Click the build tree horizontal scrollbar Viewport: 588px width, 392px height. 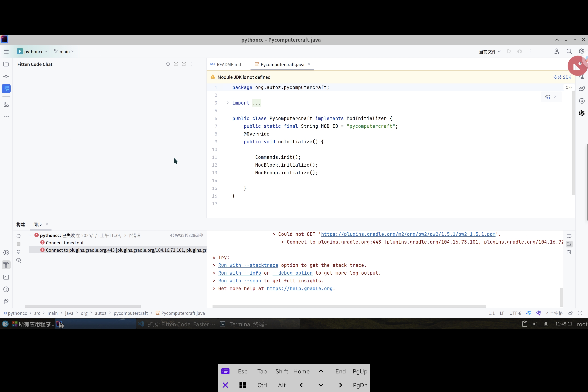click(x=83, y=306)
